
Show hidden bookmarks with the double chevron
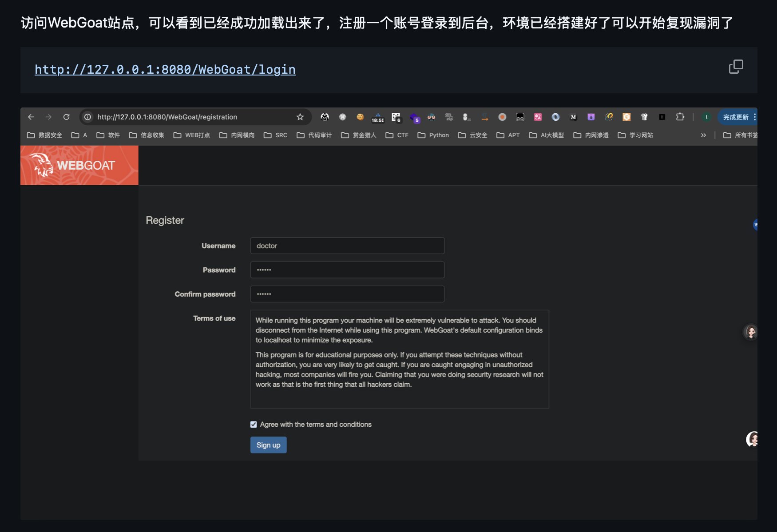click(x=703, y=135)
